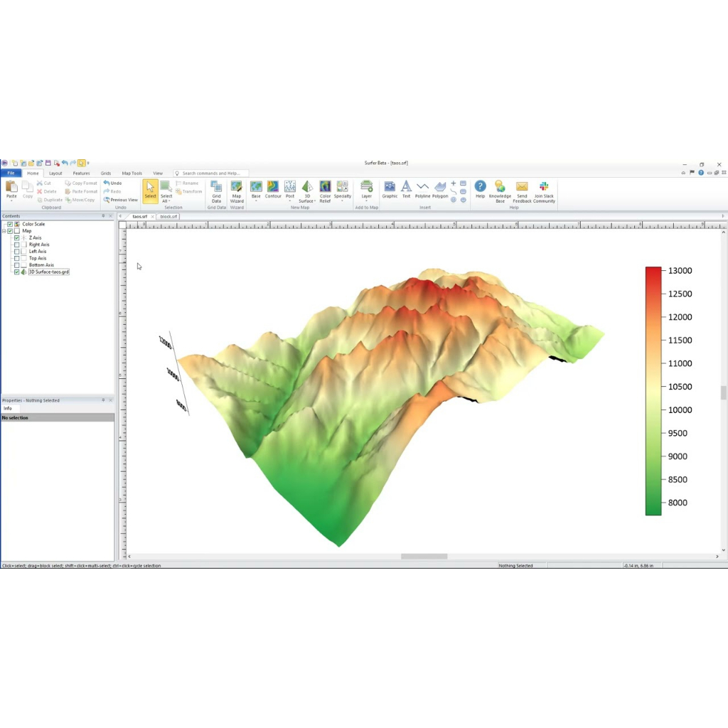Viewport: 728px width, 728px height.
Task: Click the plus symbol tool in Insert group
Action: (454, 183)
